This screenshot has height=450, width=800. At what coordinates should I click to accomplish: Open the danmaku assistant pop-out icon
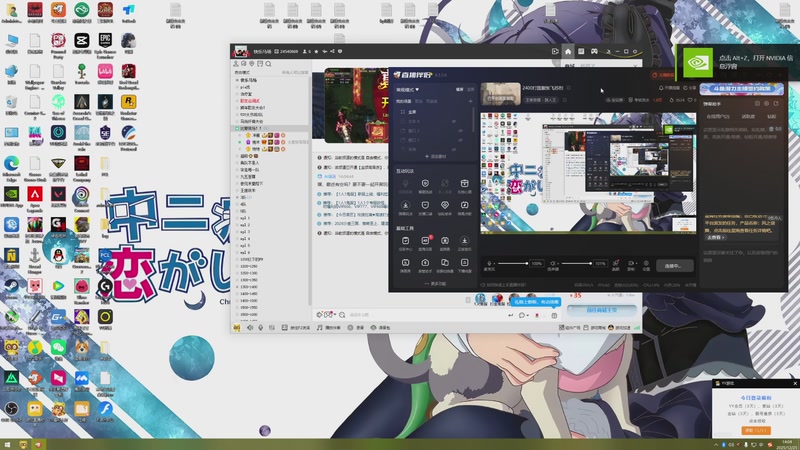point(776,104)
